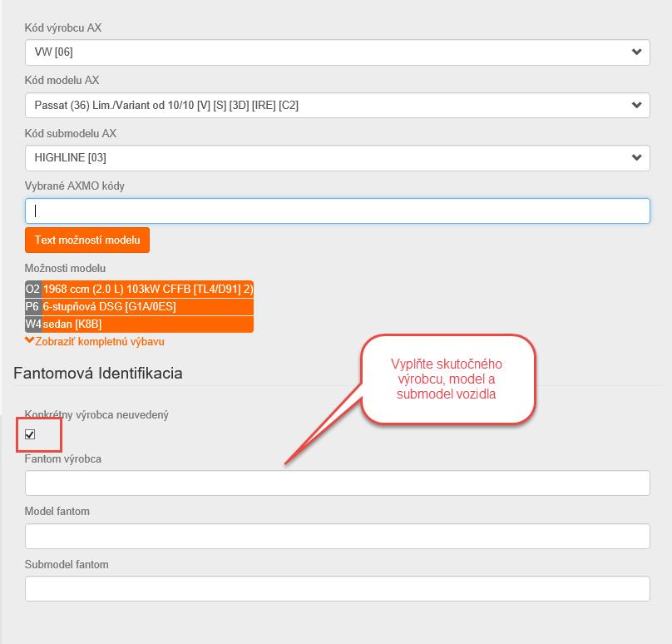Screen dimensions: 672x644
Task: Focus the Vybrané AXMO kódy field
Action: (338, 211)
